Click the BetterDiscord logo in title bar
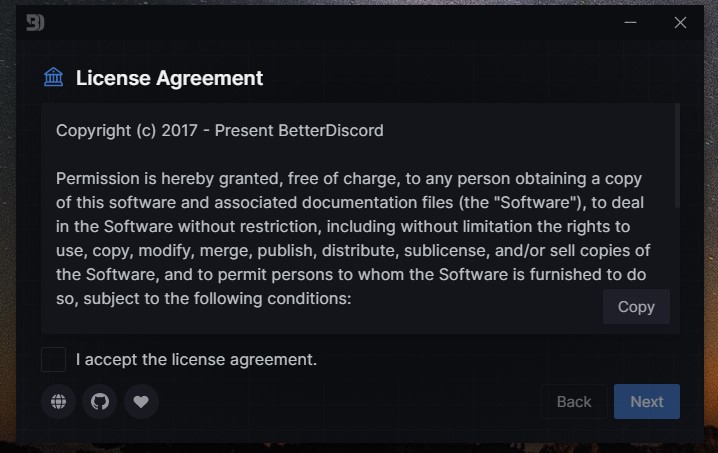This screenshot has height=453, width=718. [x=35, y=22]
